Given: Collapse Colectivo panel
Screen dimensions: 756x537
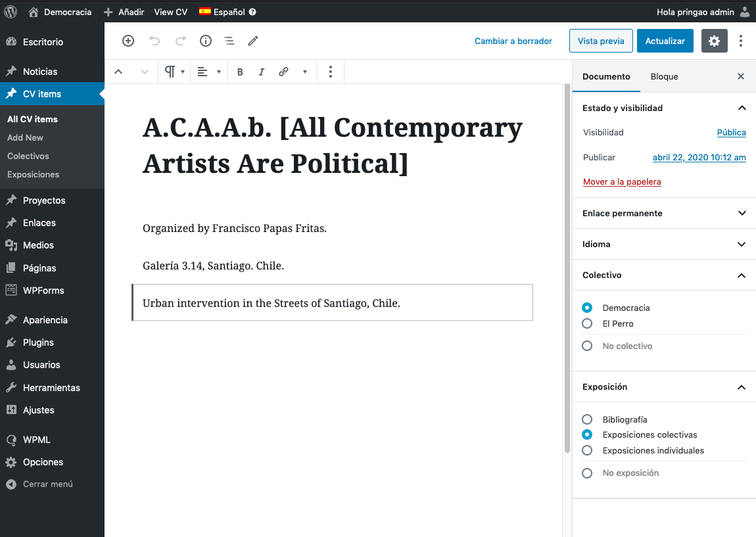Looking at the screenshot, I should pos(664,275).
